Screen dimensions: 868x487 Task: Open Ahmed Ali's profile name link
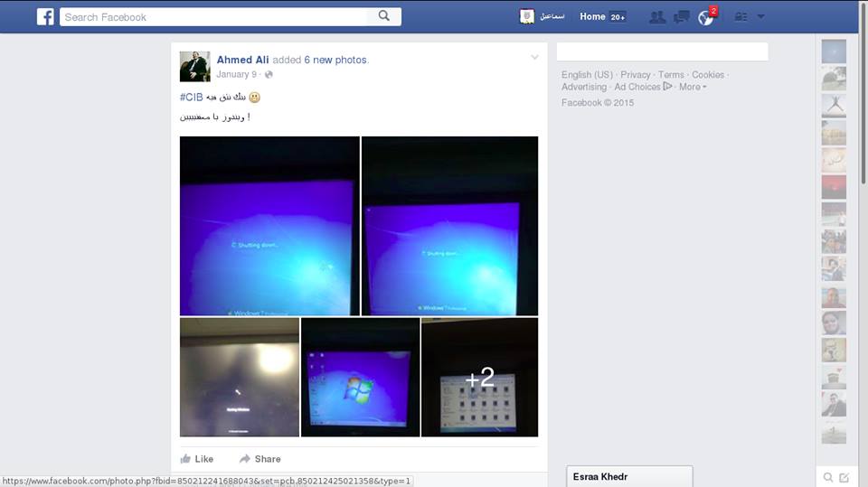point(242,60)
